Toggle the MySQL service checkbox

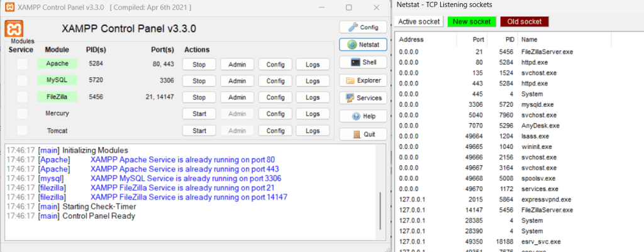pos(22,81)
